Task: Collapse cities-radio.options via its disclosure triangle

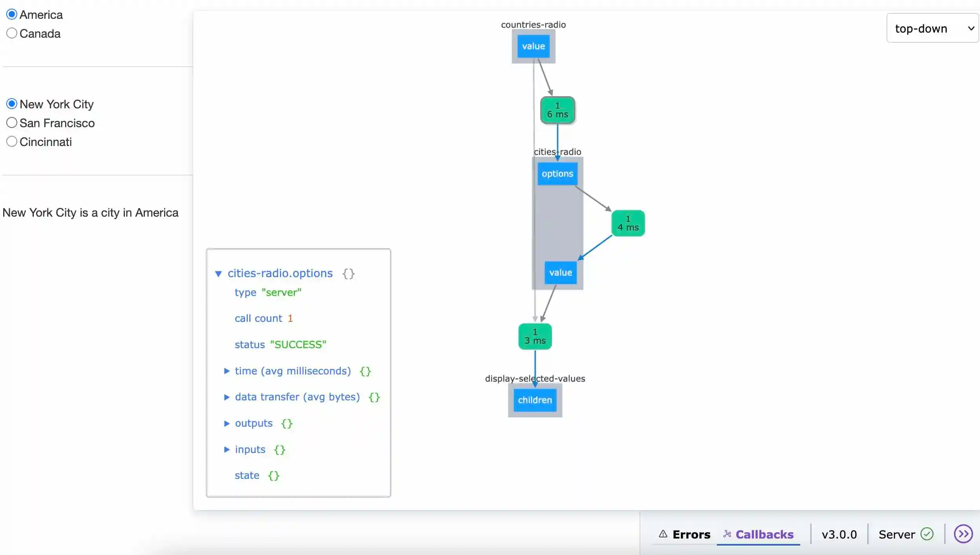Action: [219, 274]
